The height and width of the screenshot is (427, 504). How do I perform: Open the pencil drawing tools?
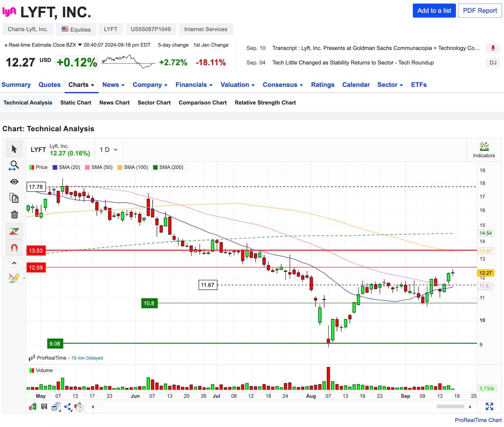pos(14,278)
